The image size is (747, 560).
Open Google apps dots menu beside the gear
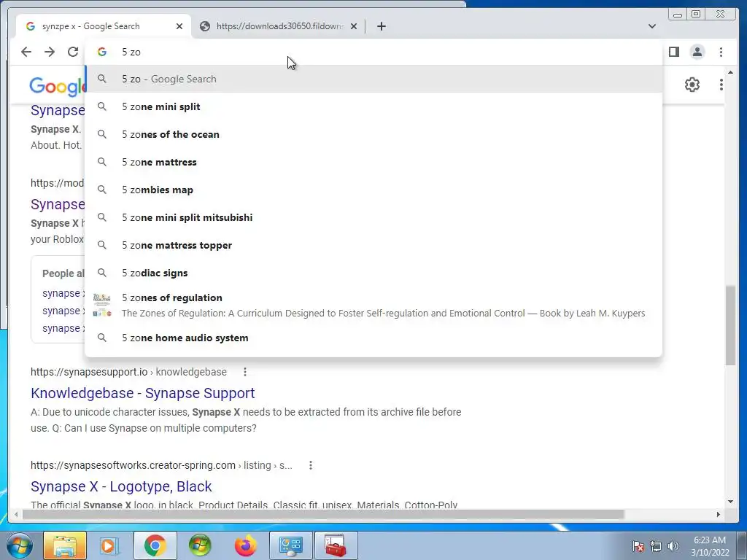[721, 85]
